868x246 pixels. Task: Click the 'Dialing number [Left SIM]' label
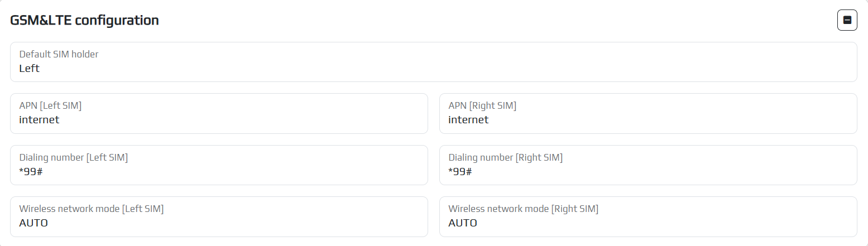[x=74, y=157]
